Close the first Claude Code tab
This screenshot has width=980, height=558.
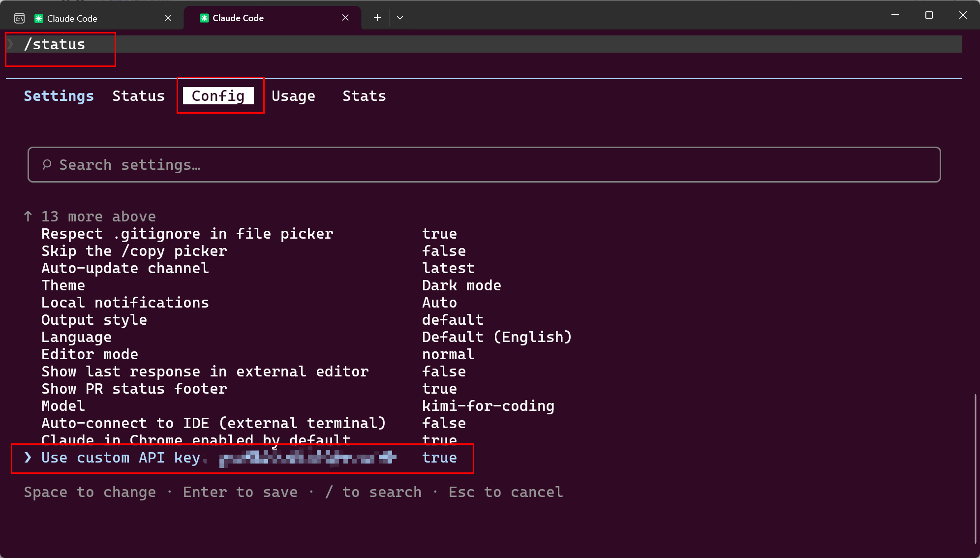click(x=168, y=18)
